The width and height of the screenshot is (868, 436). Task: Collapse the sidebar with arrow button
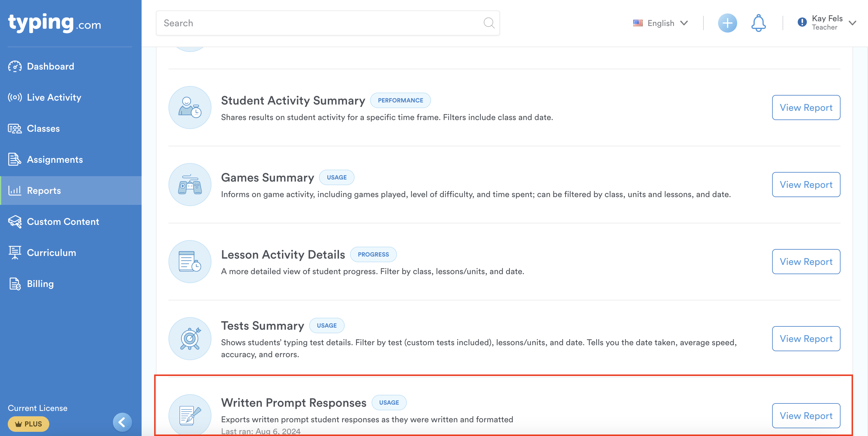click(122, 422)
